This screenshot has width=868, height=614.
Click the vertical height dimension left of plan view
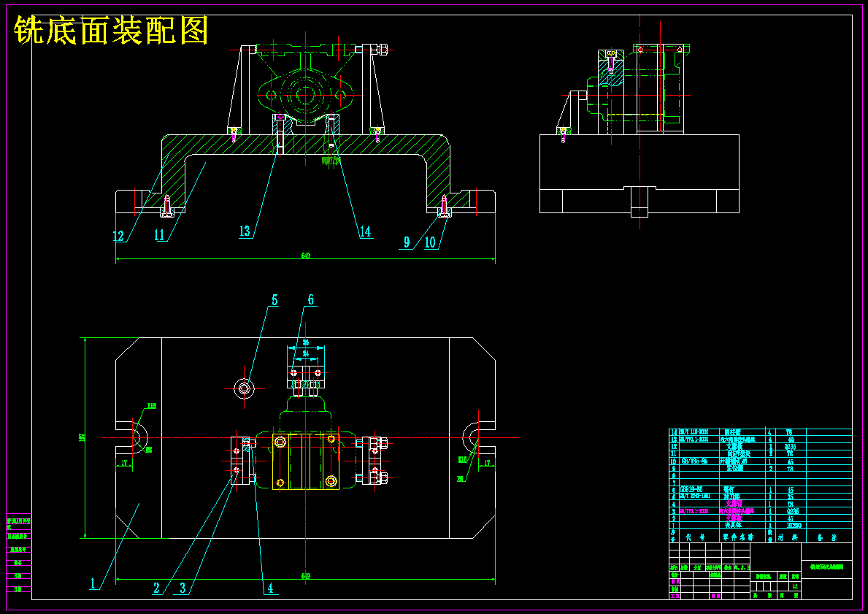pyautogui.click(x=82, y=437)
